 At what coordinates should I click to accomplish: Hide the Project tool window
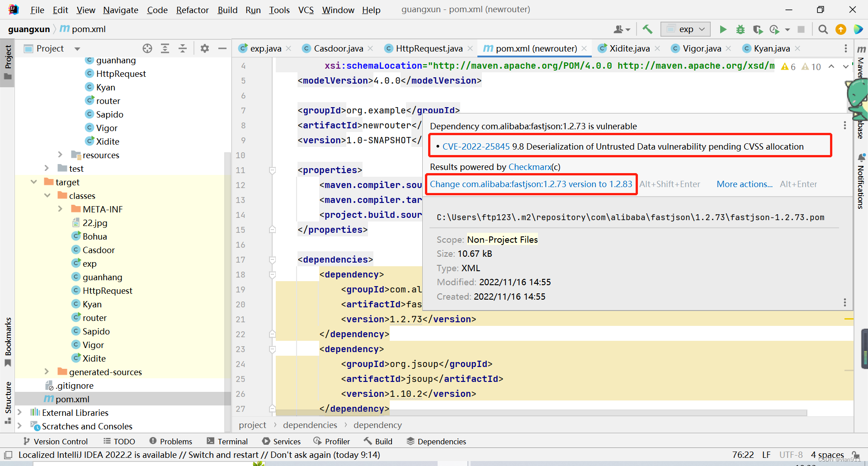coord(222,48)
